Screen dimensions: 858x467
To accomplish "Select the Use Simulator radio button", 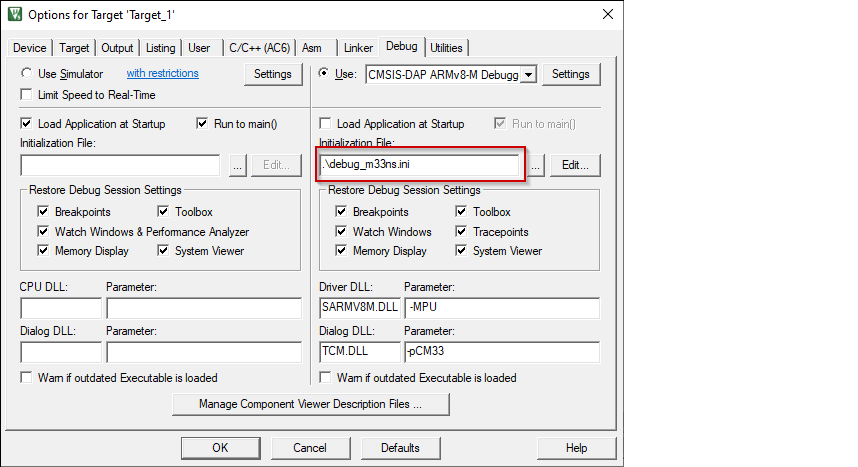I will pos(28,74).
